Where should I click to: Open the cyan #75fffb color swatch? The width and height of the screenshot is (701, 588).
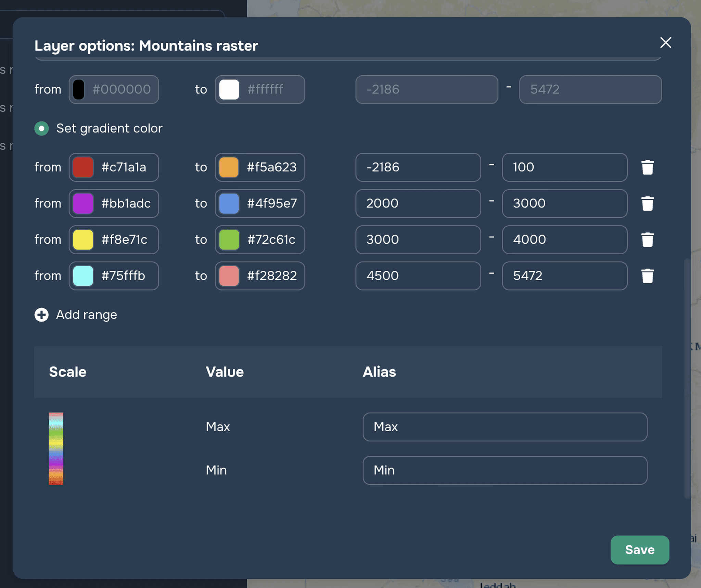(83, 276)
